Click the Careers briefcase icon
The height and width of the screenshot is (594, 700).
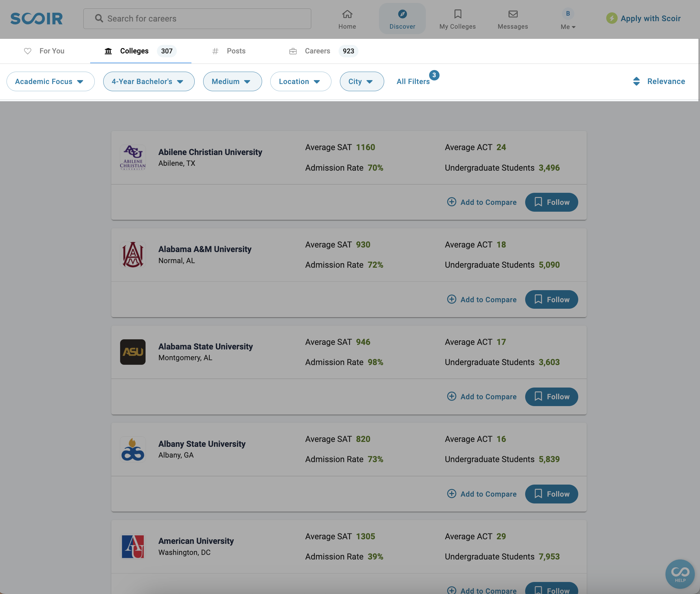(293, 51)
